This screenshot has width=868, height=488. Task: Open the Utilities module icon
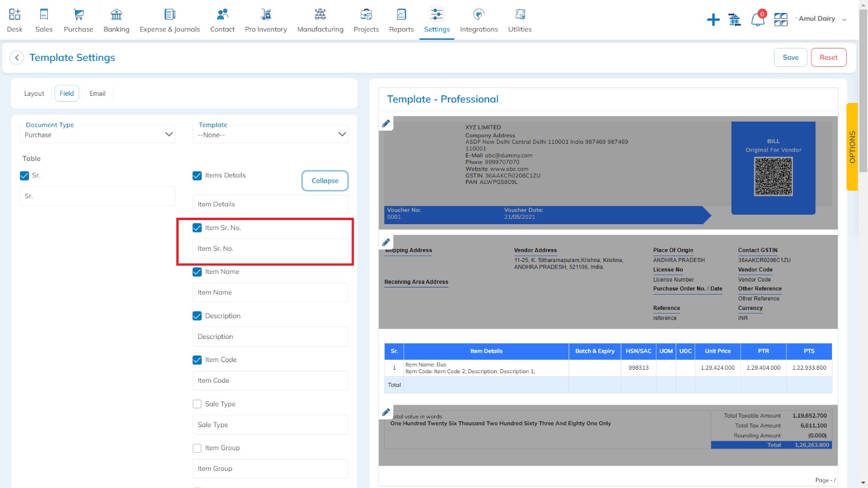click(520, 14)
